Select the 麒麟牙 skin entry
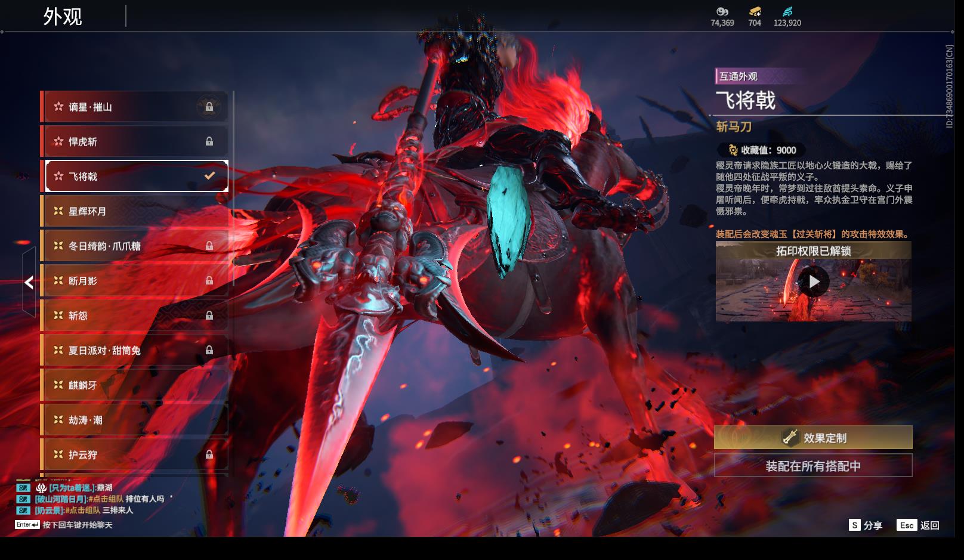 coord(134,385)
